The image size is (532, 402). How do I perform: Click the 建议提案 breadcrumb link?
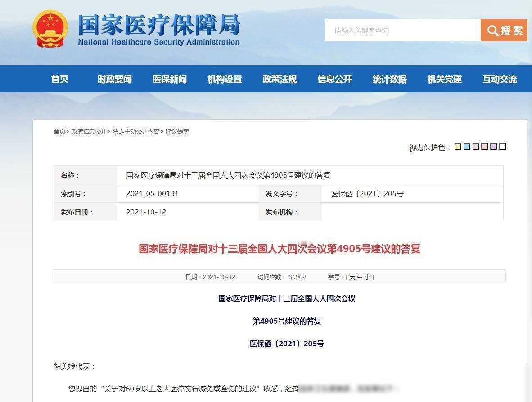click(177, 131)
